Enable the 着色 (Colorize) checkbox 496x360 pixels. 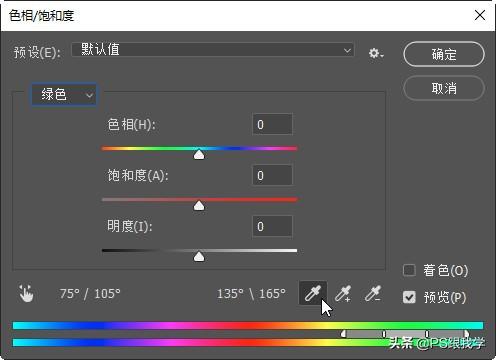coord(409,270)
